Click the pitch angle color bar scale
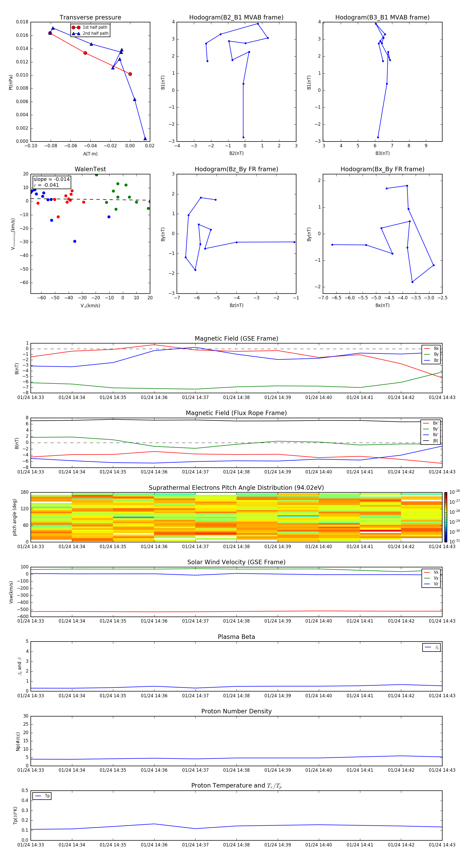This screenshot has height=868, width=473. coord(446,517)
